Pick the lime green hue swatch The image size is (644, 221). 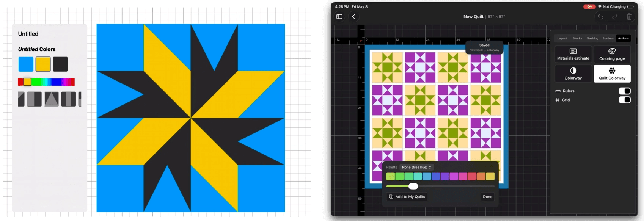point(391,176)
